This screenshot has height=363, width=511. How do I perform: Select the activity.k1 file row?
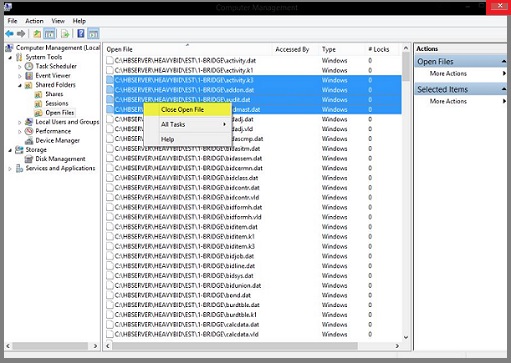(253, 70)
